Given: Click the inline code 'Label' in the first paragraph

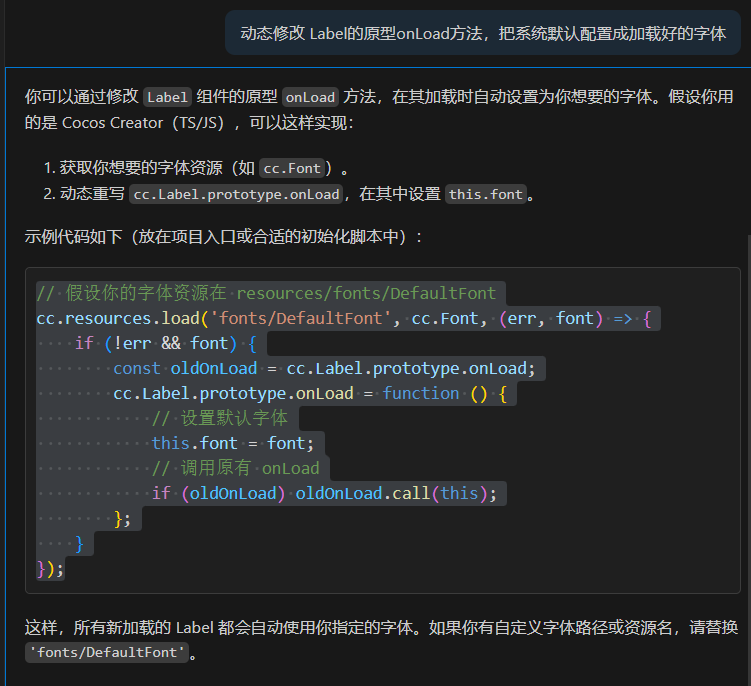Looking at the screenshot, I should tap(167, 97).
